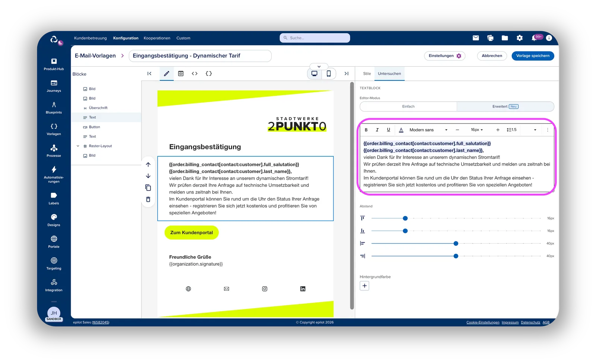
Task: Select Erweitert editor mode
Action: point(505,106)
